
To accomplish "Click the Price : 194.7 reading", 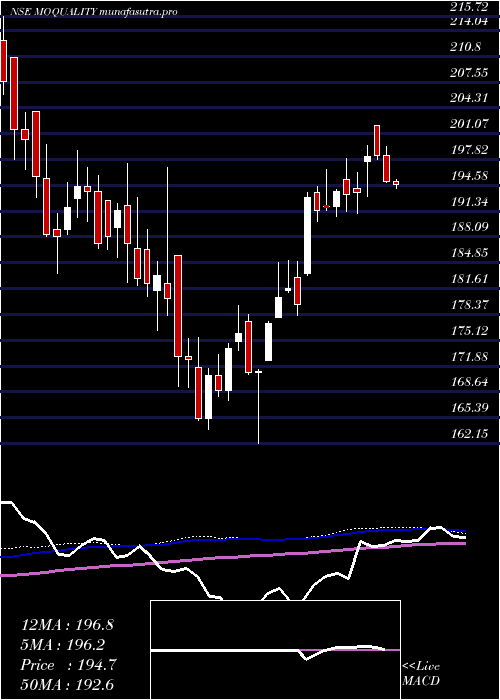I will click(x=68, y=665).
